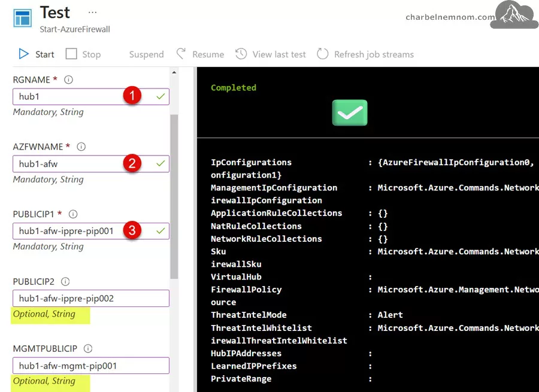Focus the PUBLICIP2 field hub1-afw-ippre-pip002
This screenshot has height=392, width=539.
click(91, 298)
